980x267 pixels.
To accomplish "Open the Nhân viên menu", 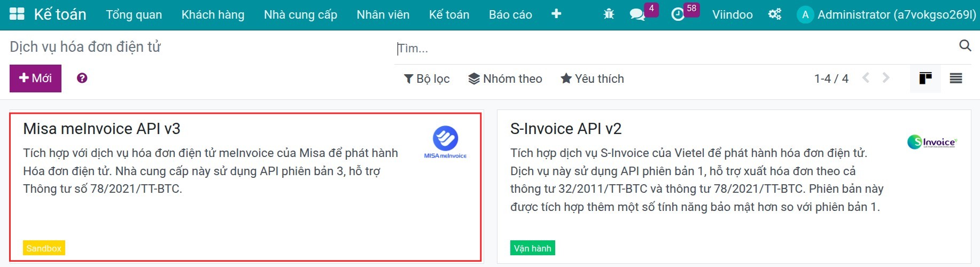I will tap(383, 15).
